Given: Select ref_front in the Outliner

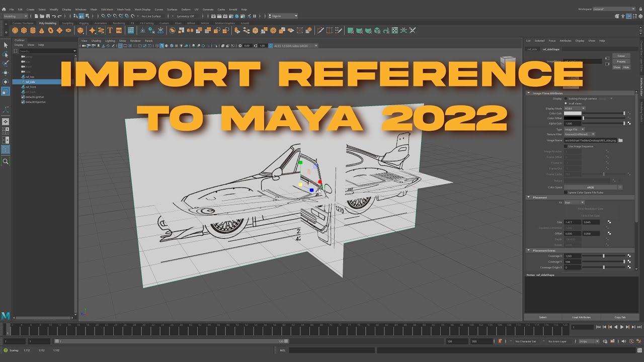Looking at the screenshot, I should pos(31,87).
